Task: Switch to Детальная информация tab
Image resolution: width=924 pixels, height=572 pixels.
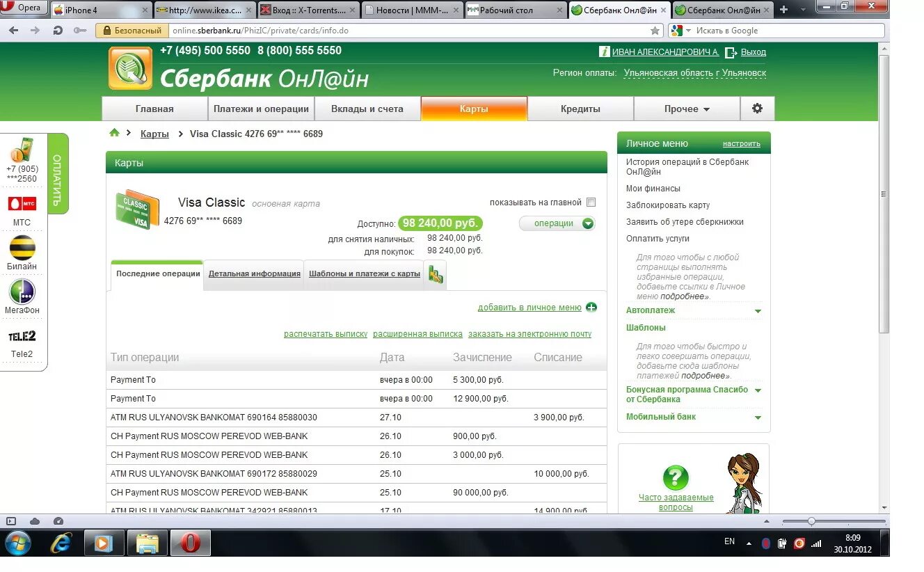Action: click(x=254, y=273)
